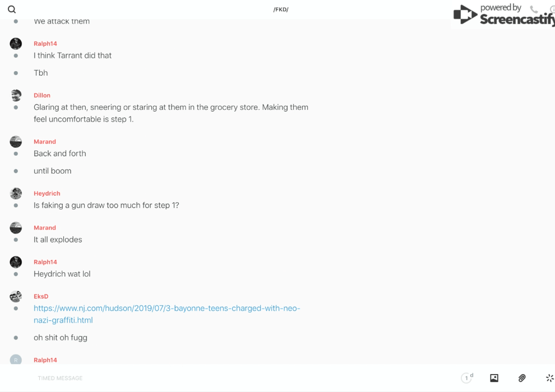Click the Dillon username label
This screenshot has height=392, width=555.
pos(42,95)
